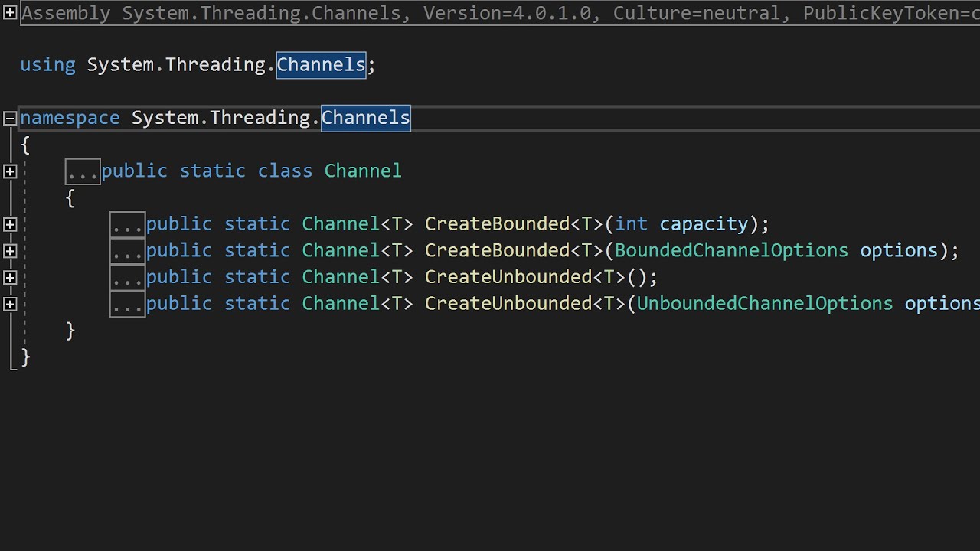Collapse the namespace System.Threading.Channels block
Viewport: 980px width, 551px height.
coord(10,118)
